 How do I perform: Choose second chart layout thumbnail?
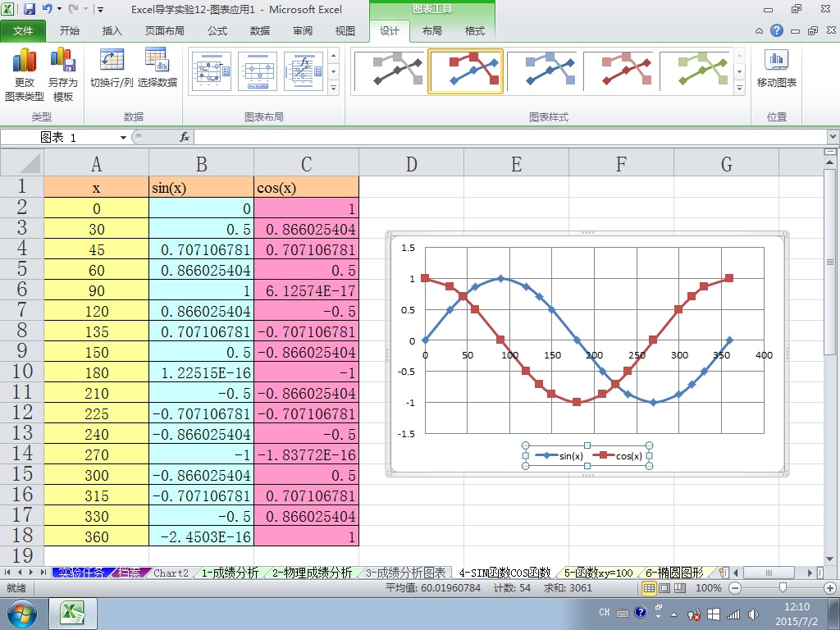[x=257, y=71]
